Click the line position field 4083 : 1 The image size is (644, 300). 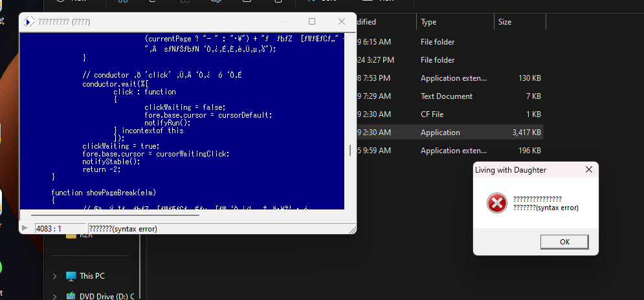(x=60, y=229)
